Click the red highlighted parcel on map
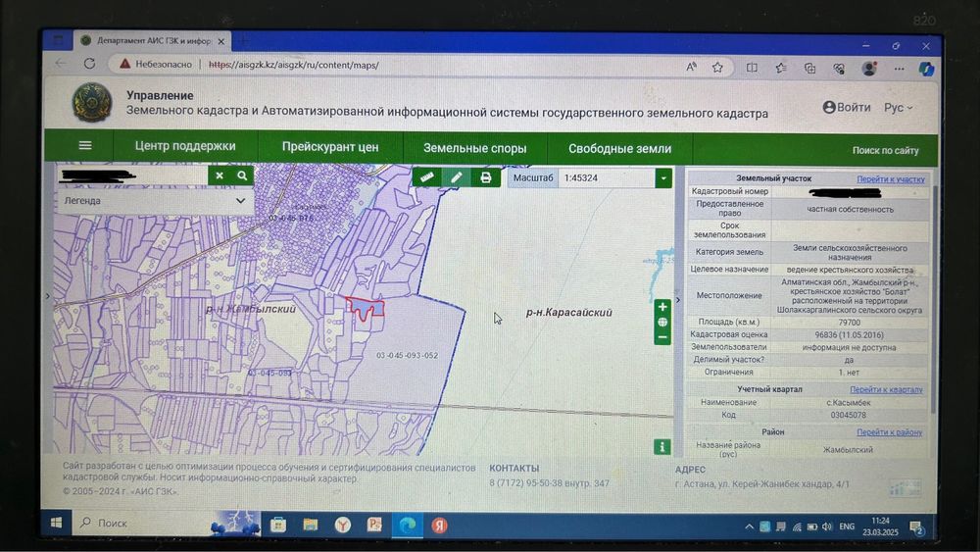980x552 pixels. click(x=367, y=308)
